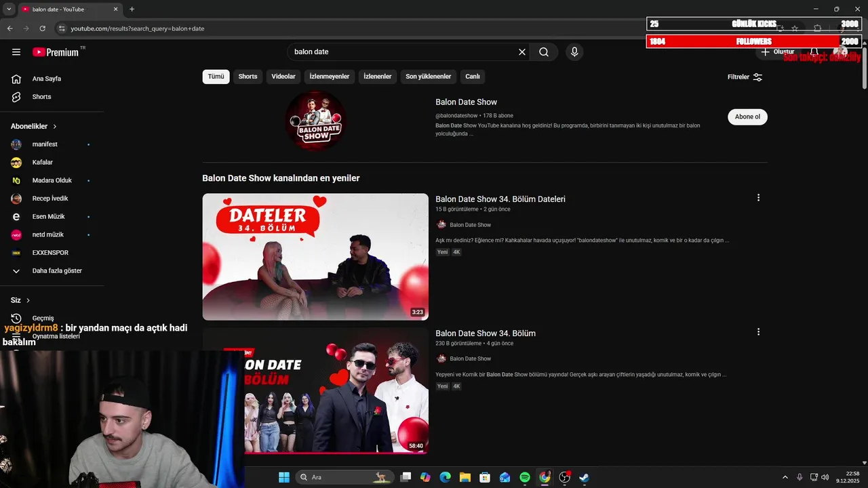Expand the Siz section
This screenshot has height=488, width=868.
(x=20, y=300)
